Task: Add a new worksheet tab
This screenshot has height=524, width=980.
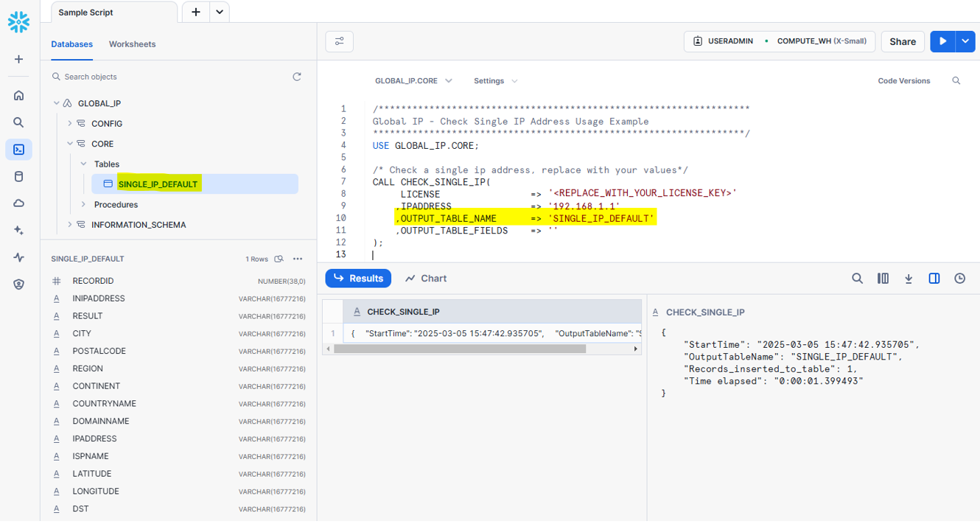Action: click(196, 12)
